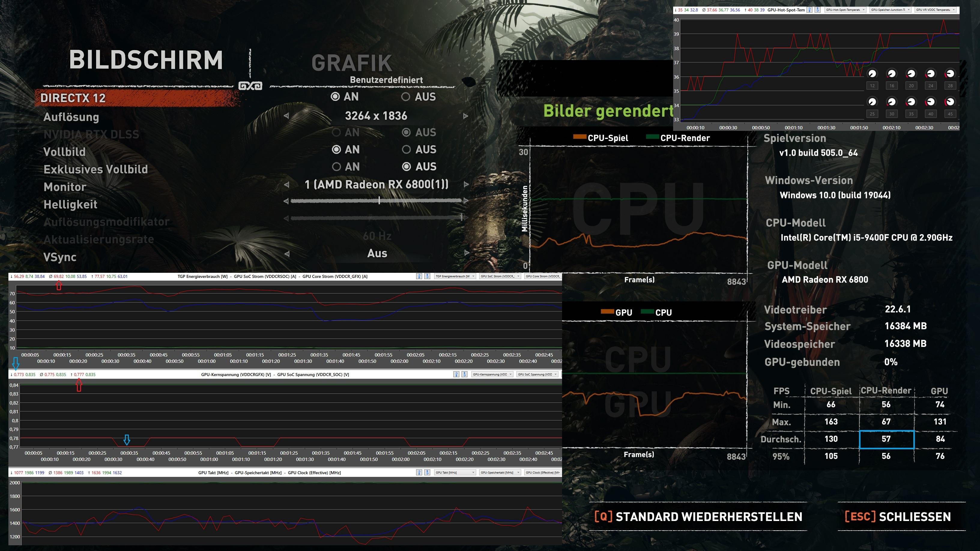Click the value box showing 24
The height and width of the screenshot is (551, 980).
[930, 86]
